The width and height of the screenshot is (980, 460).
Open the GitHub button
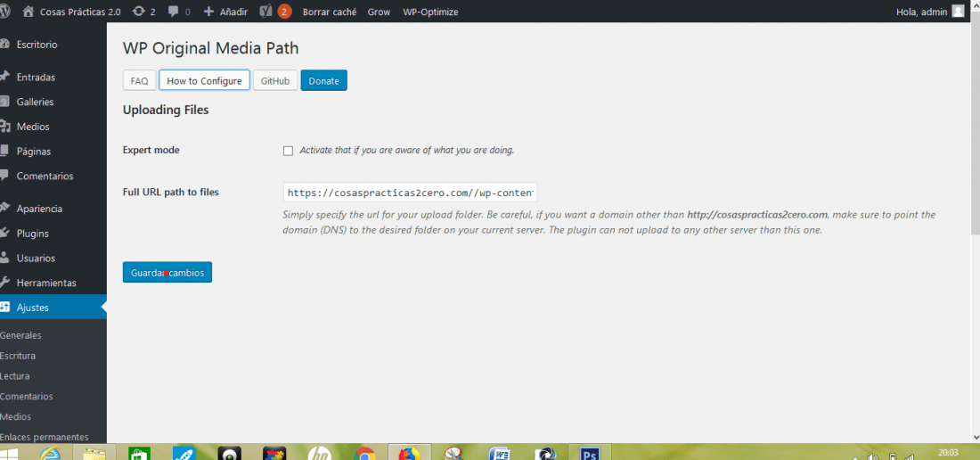point(275,80)
